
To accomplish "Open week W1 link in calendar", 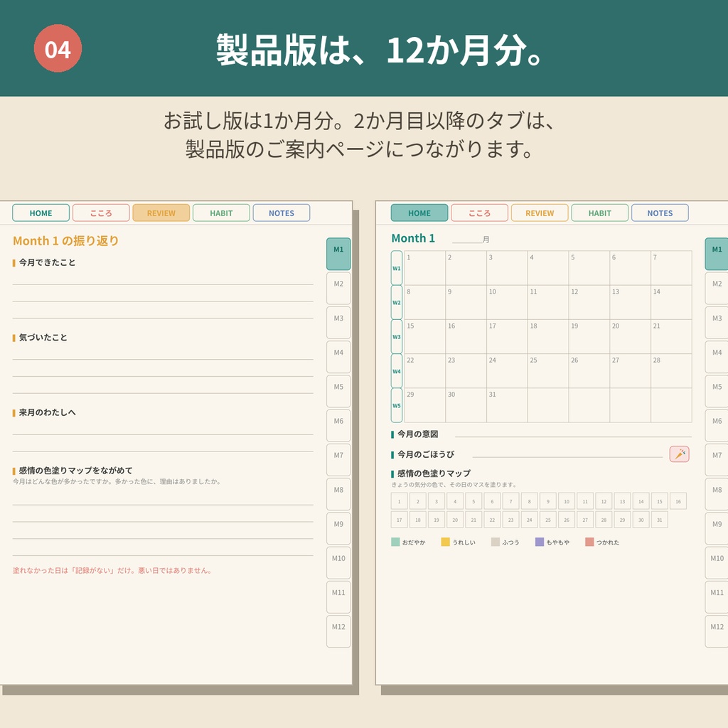I will pos(397,268).
